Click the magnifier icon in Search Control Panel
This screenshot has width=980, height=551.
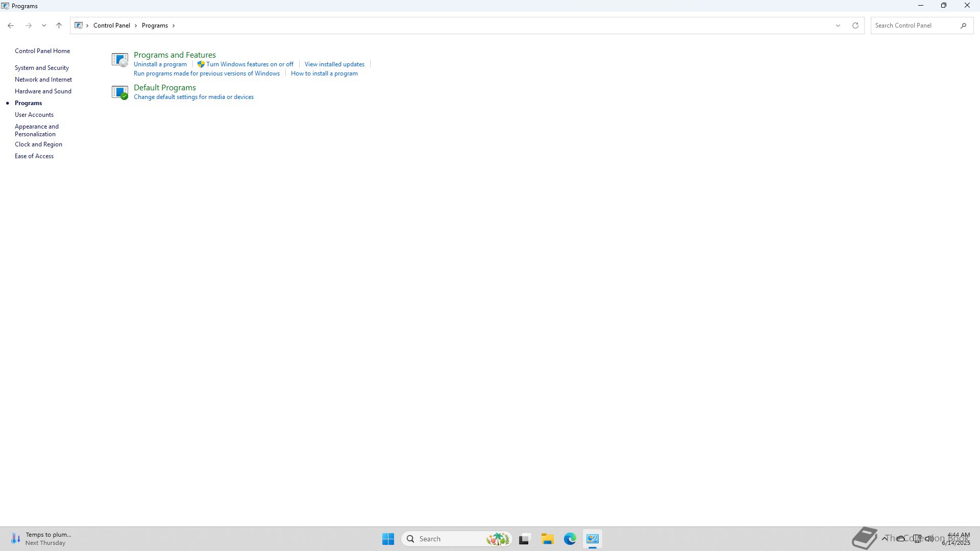pos(963,26)
